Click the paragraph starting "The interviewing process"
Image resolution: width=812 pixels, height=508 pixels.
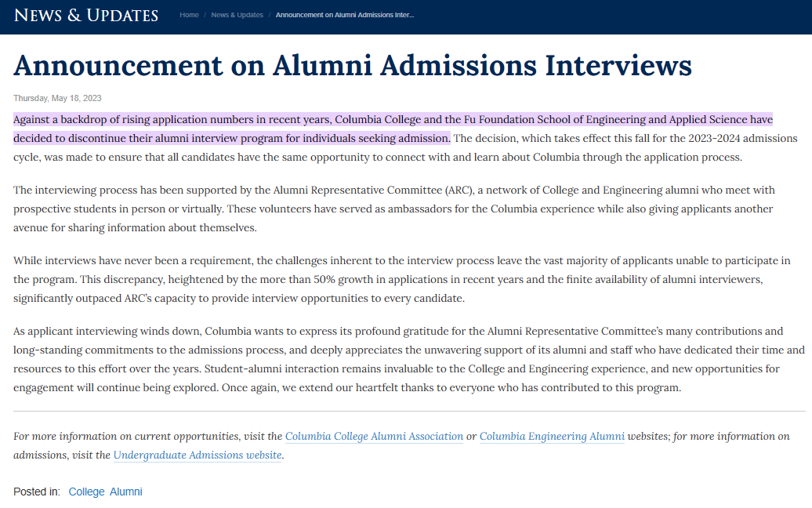(392, 209)
